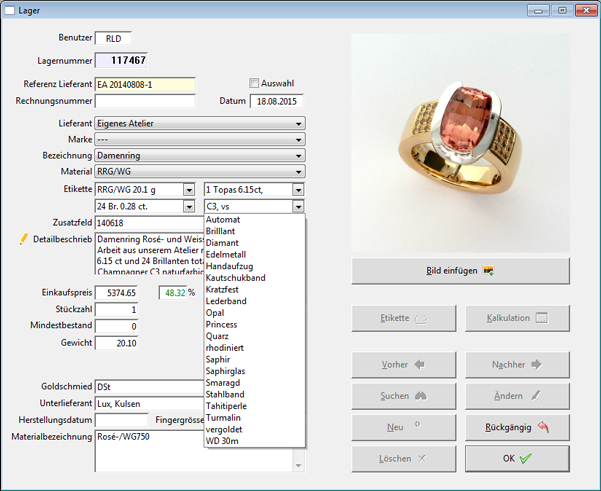The image size is (601, 491).
Task: Click the ring product image
Action: click(460, 143)
